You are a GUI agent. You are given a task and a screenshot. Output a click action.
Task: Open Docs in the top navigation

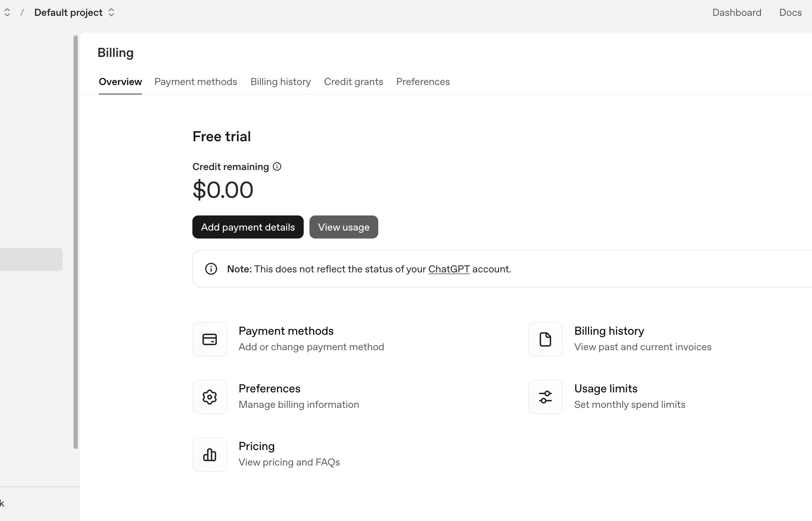[x=790, y=13]
